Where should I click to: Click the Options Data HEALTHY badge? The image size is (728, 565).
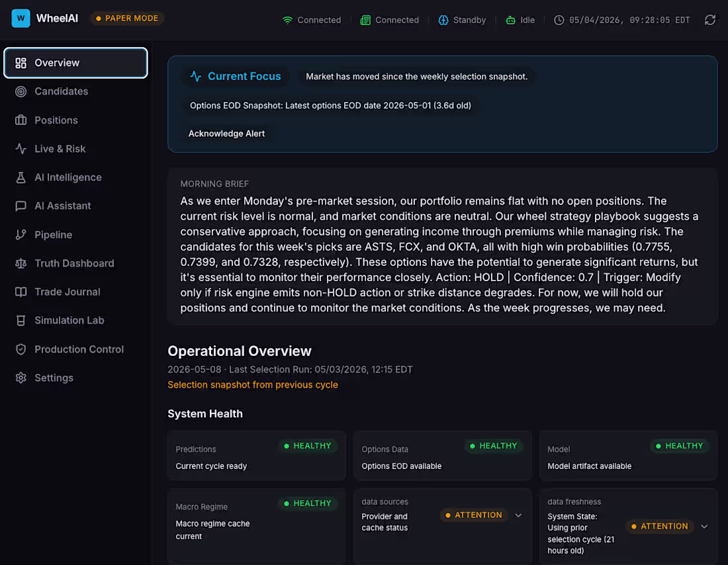(x=493, y=446)
